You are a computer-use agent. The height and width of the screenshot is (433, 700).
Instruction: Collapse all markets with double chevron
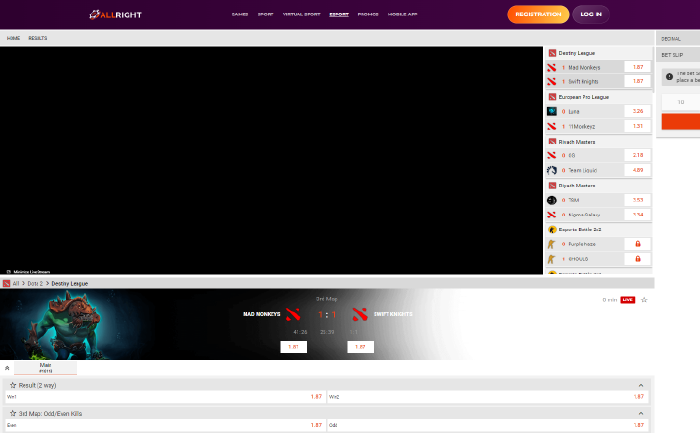tap(7, 368)
